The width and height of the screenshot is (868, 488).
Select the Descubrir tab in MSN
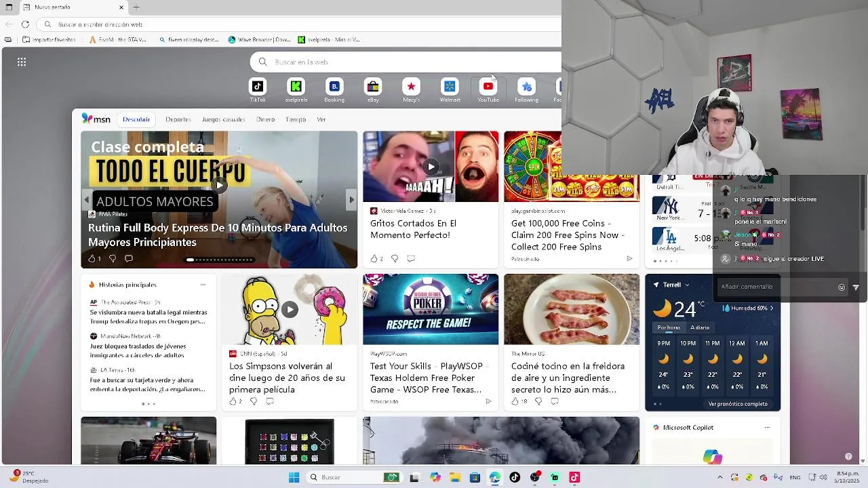136,119
